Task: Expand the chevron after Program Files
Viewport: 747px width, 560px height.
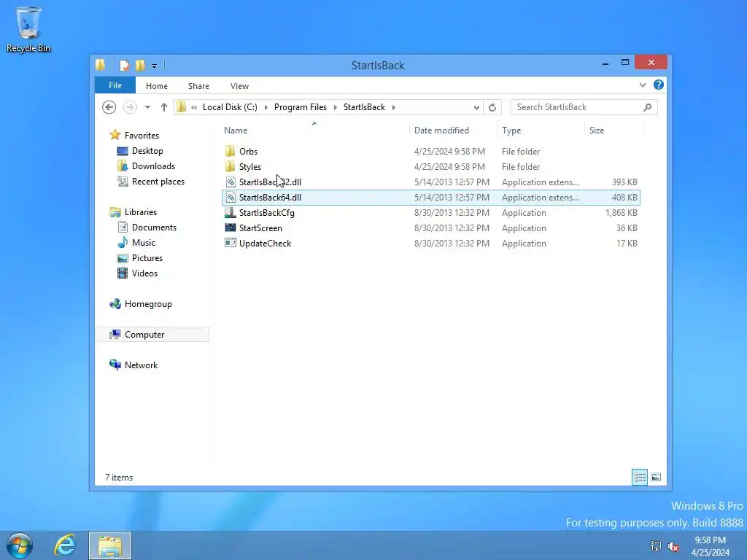Action: (336, 107)
